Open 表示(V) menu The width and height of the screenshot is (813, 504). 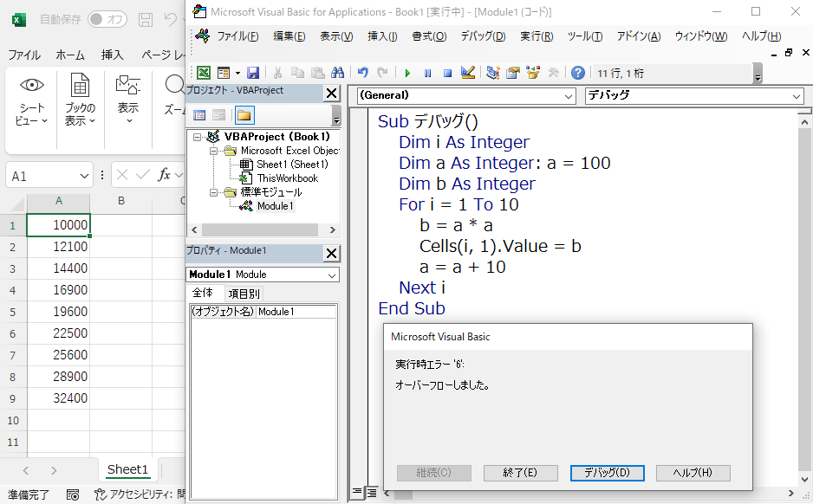pyautogui.click(x=336, y=36)
